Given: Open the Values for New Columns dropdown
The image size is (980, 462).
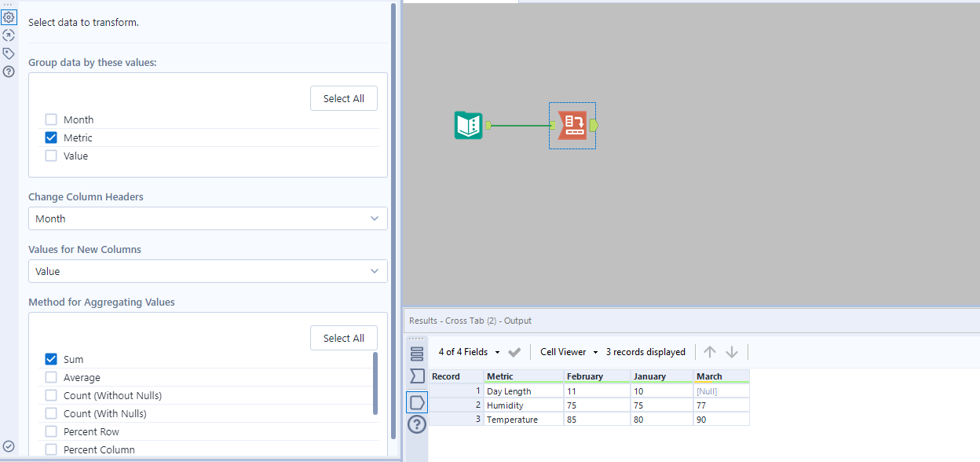Looking at the screenshot, I should 207,271.
